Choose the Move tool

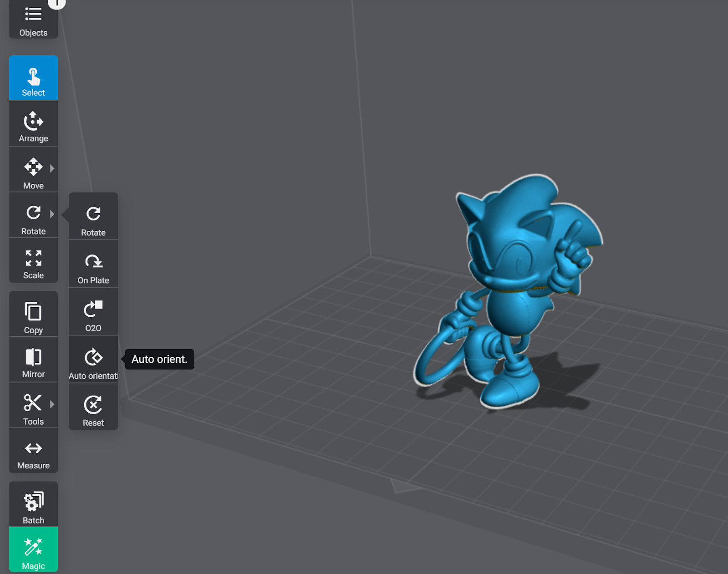[x=33, y=169]
